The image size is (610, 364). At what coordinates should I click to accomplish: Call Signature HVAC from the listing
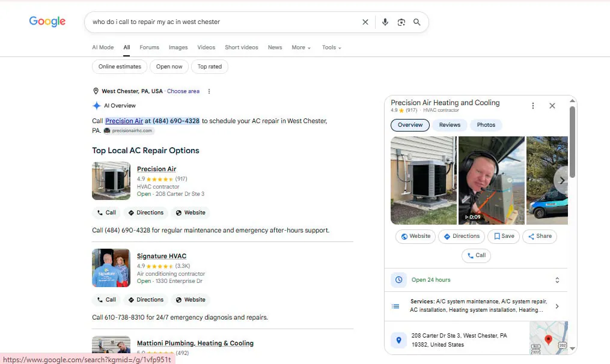click(x=106, y=300)
